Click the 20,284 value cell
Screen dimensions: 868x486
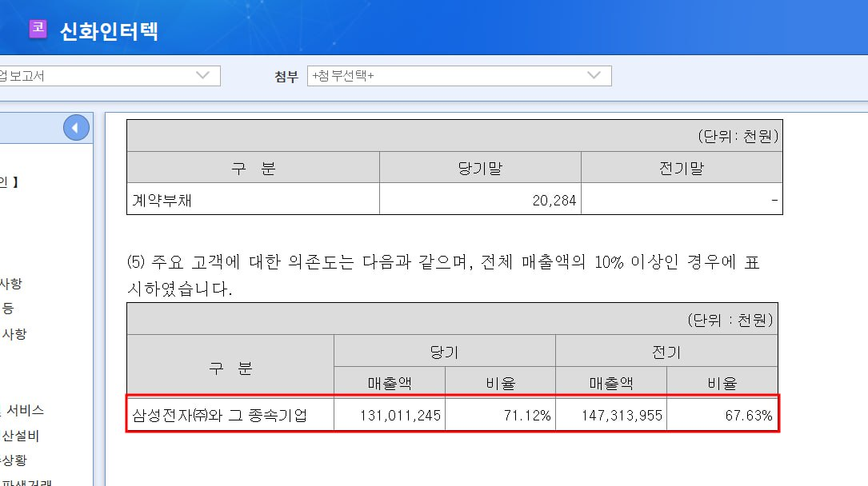click(480, 199)
